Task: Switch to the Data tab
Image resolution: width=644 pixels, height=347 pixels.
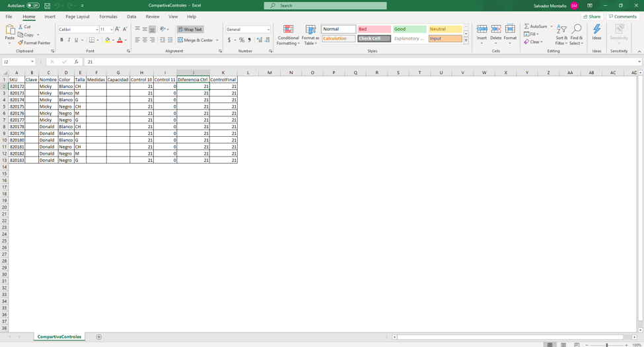Action: pos(131,17)
